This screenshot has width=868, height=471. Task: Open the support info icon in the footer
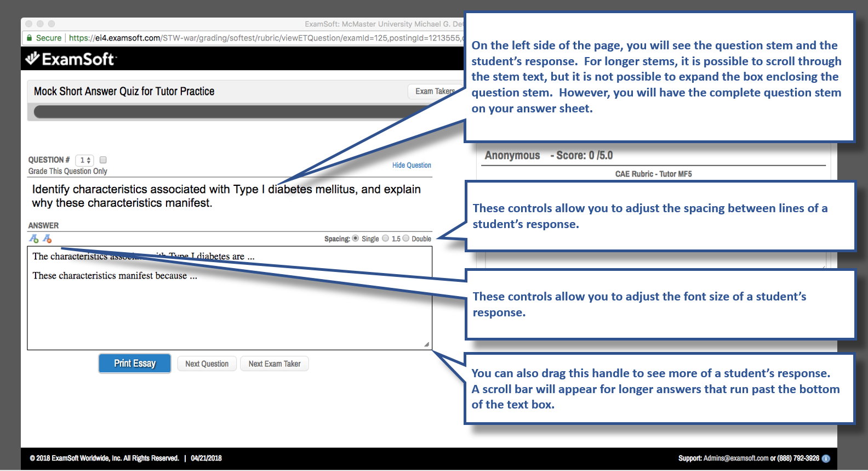click(826, 458)
